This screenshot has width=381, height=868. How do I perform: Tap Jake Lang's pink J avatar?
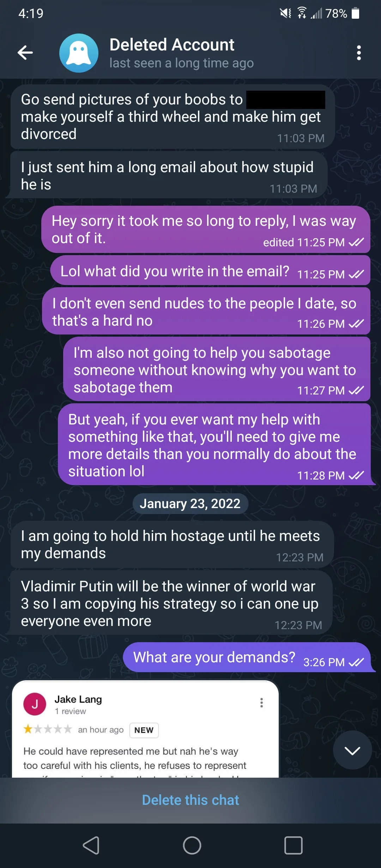(35, 704)
